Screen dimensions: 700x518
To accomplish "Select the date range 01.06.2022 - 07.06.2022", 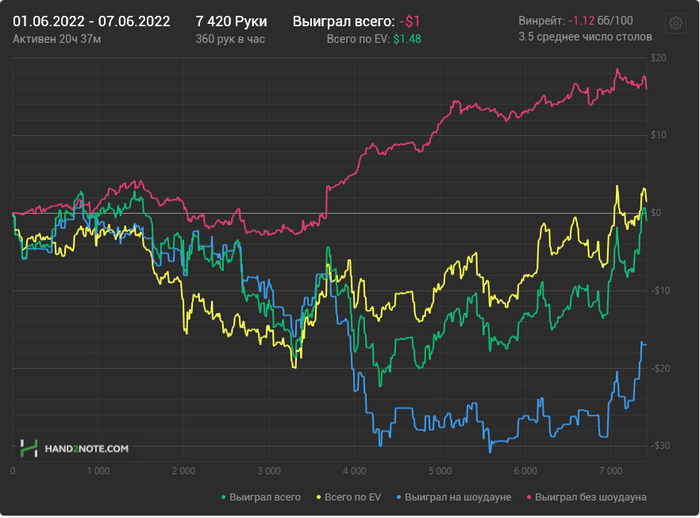I will [91, 21].
